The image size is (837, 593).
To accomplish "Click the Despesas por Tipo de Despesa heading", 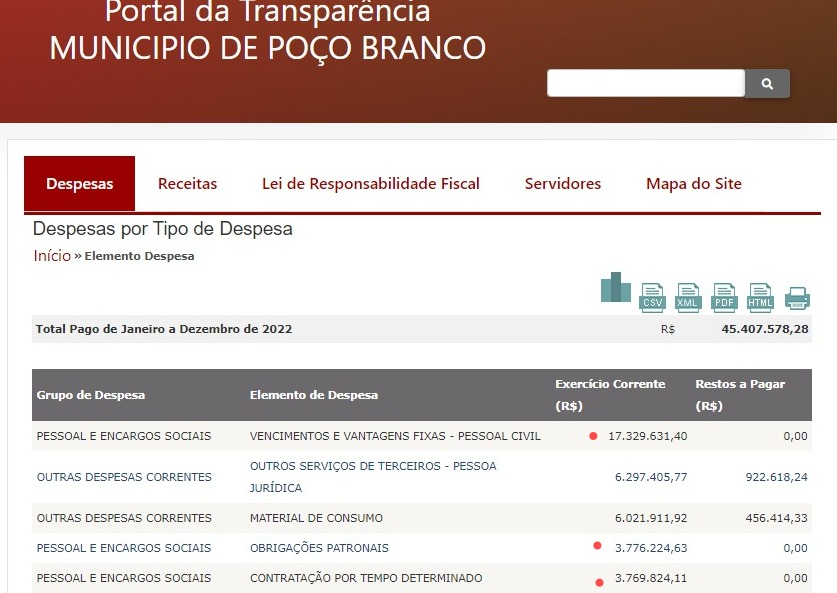I will click(x=163, y=228).
